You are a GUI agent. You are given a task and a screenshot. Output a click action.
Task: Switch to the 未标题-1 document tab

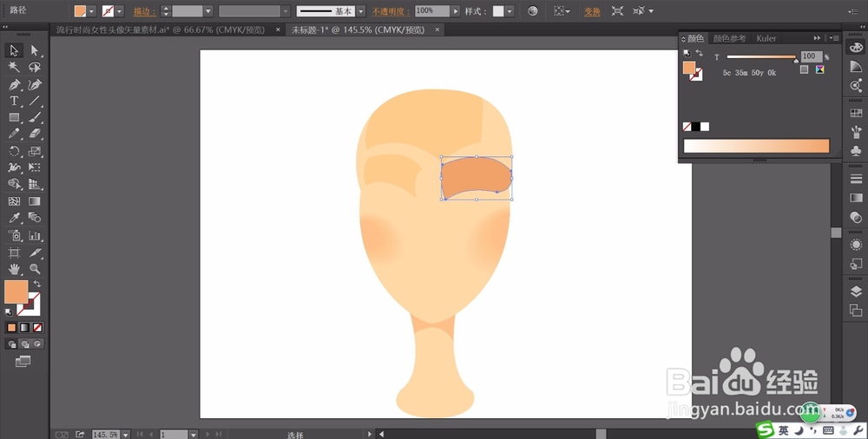[x=358, y=29]
